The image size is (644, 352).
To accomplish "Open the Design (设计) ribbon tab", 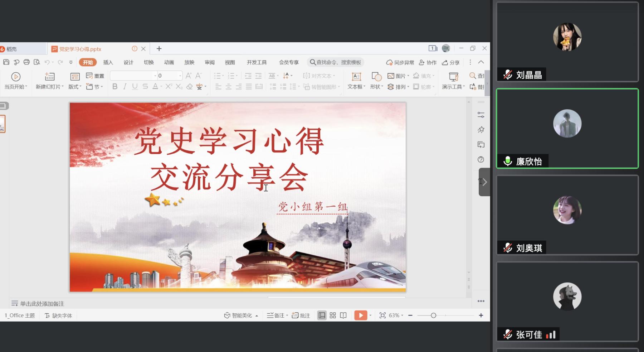I will [x=128, y=62].
